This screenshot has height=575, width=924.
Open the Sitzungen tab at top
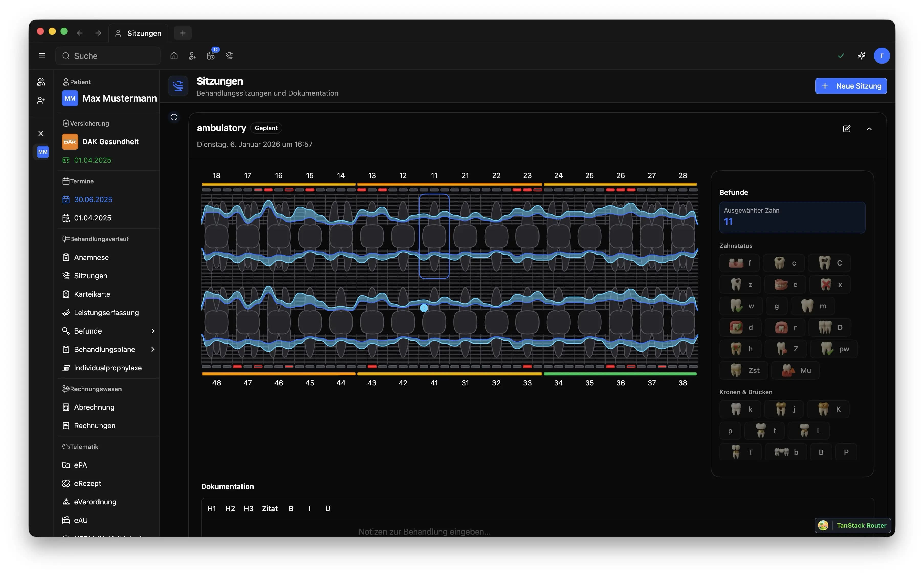click(x=138, y=33)
